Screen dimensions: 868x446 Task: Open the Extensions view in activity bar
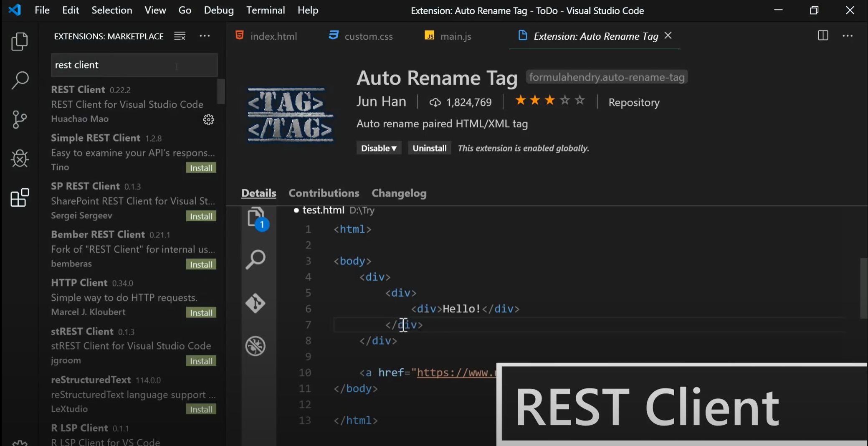coord(20,198)
